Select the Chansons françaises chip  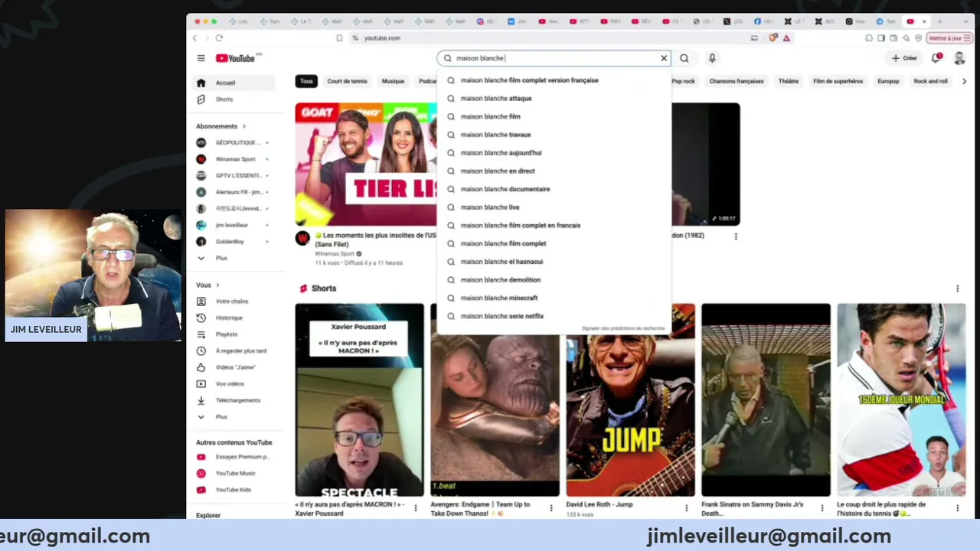pyautogui.click(x=736, y=81)
